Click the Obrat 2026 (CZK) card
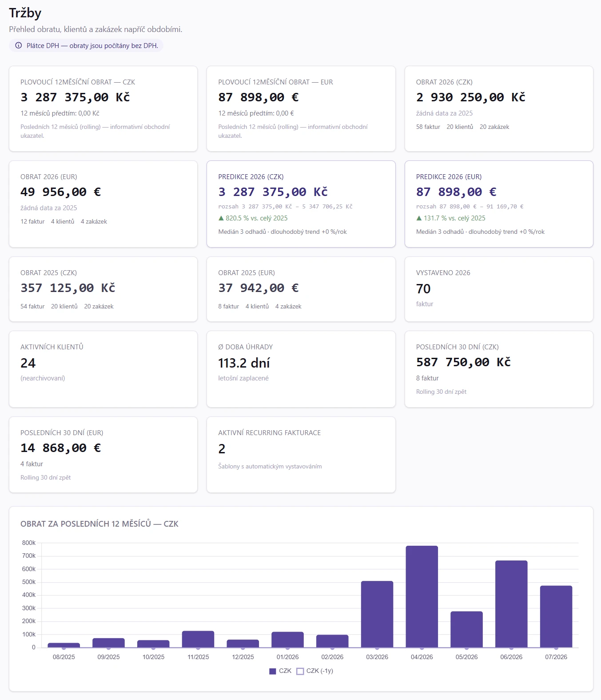The image size is (601, 700). point(499,109)
